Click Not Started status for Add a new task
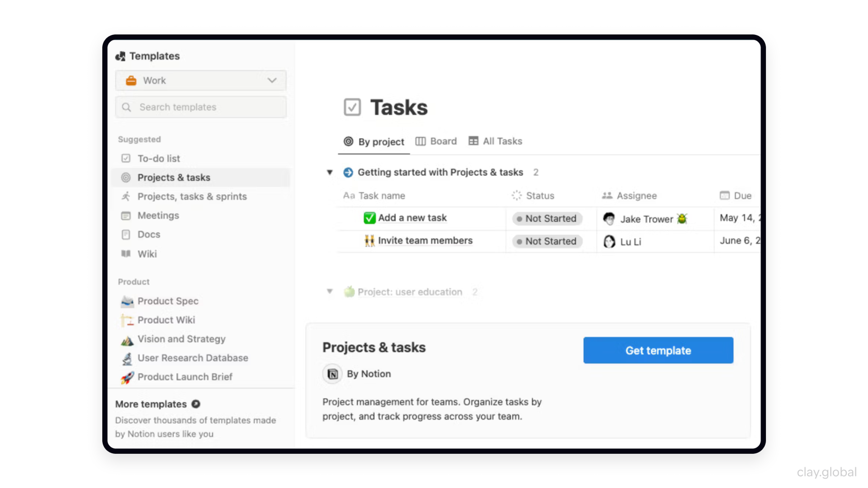Viewport: 868px width, 488px height. point(547,218)
